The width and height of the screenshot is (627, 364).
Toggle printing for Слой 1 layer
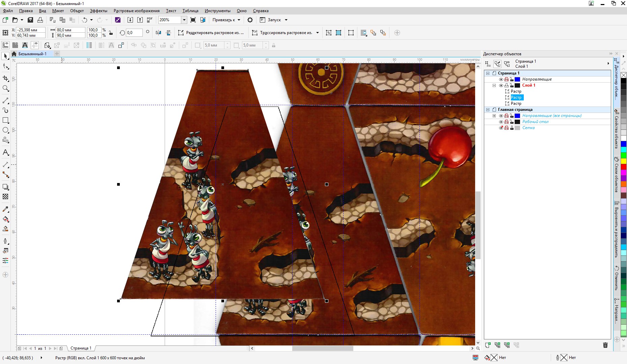tap(507, 86)
